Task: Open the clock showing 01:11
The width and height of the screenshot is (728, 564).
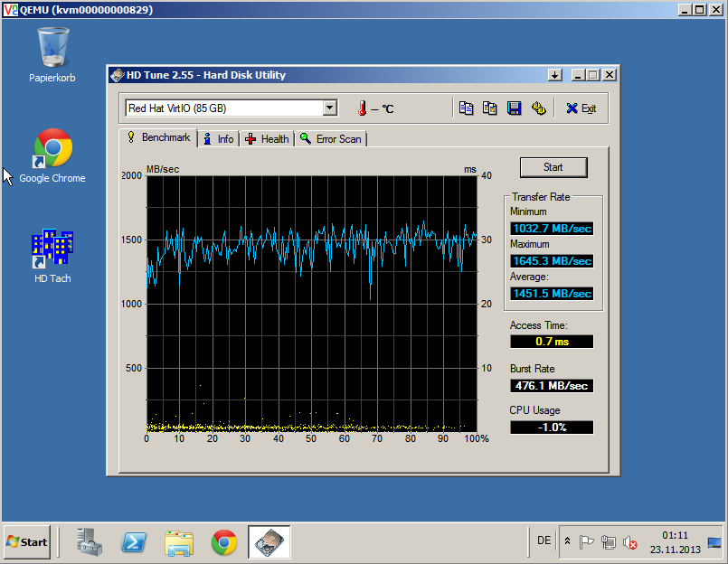Action: 675,542
